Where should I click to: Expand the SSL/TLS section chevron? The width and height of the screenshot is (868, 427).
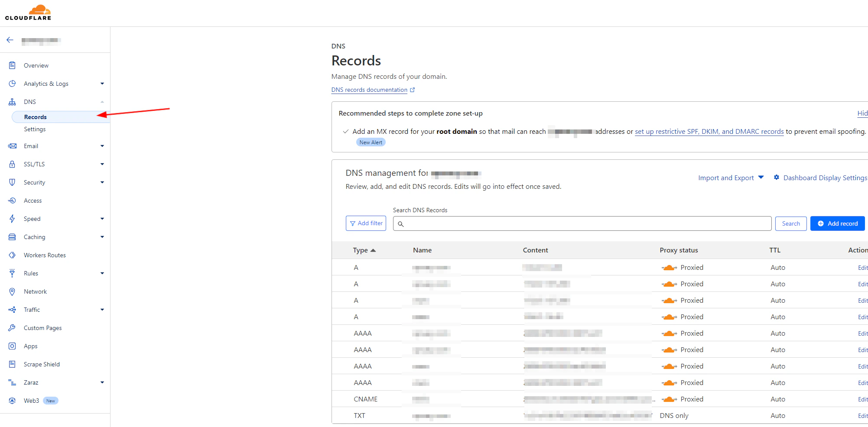coord(102,164)
